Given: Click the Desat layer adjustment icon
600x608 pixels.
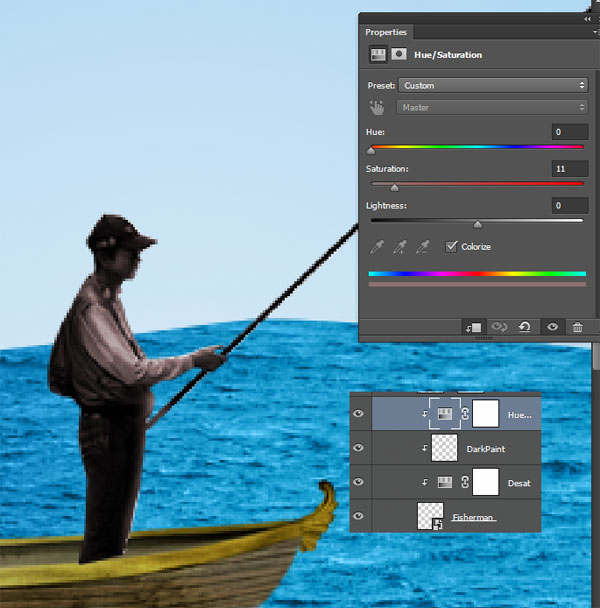Looking at the screenshot, I should tap(445, 482).
